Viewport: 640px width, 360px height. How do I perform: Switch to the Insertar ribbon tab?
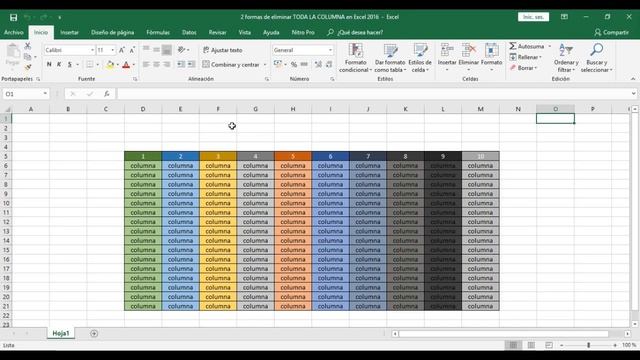(69, 32)
